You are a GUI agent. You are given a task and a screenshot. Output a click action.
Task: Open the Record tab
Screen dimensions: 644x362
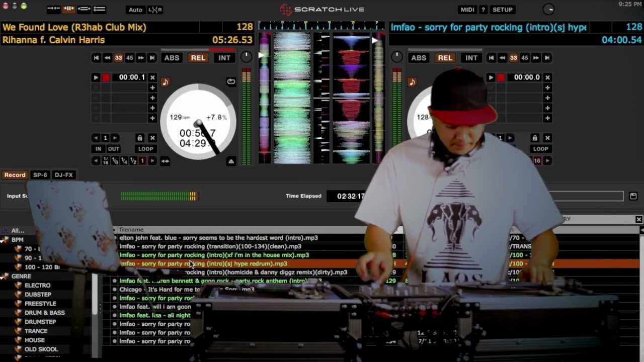[15, 175]
